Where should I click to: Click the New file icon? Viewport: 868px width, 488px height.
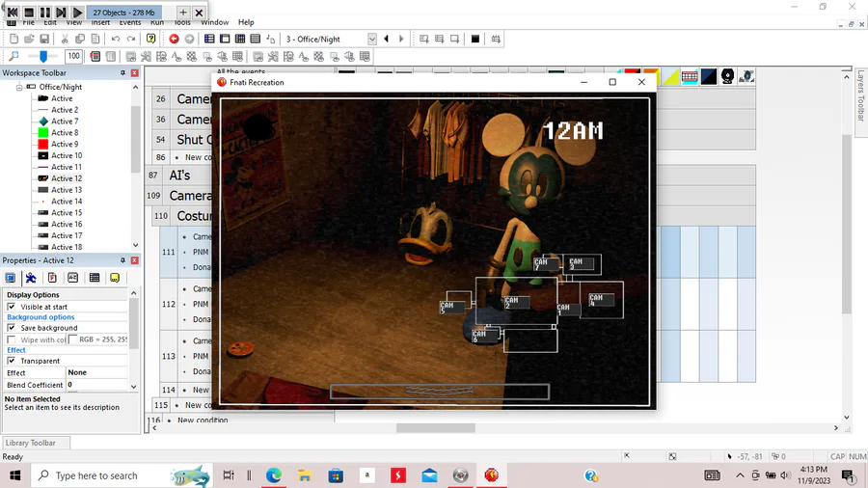14,39
